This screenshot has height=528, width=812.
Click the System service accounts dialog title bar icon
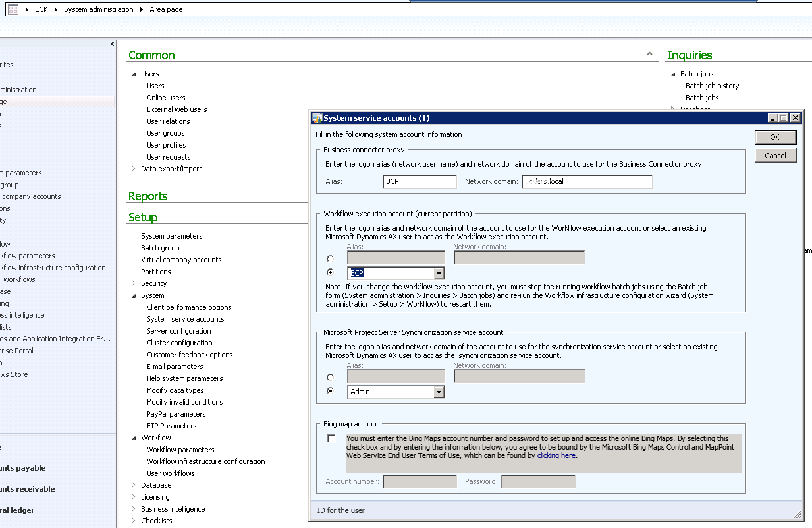315,117
